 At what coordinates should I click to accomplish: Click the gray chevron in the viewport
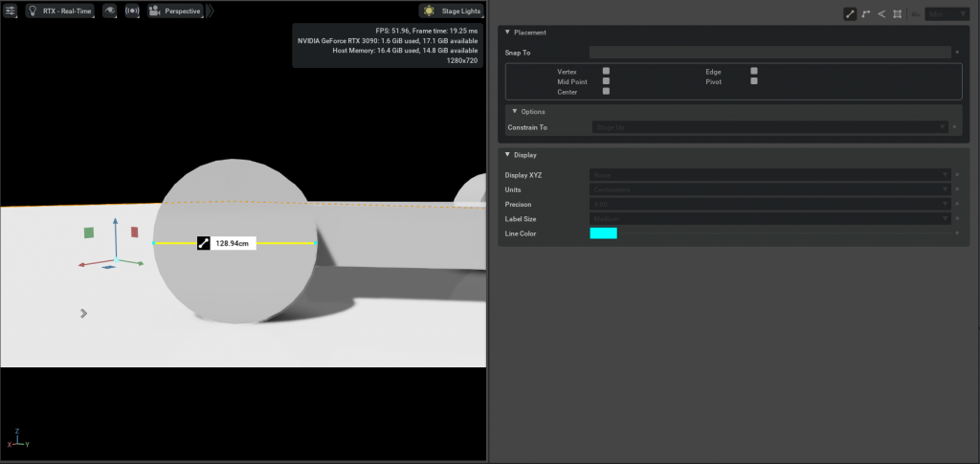click(x=84, y=313)
